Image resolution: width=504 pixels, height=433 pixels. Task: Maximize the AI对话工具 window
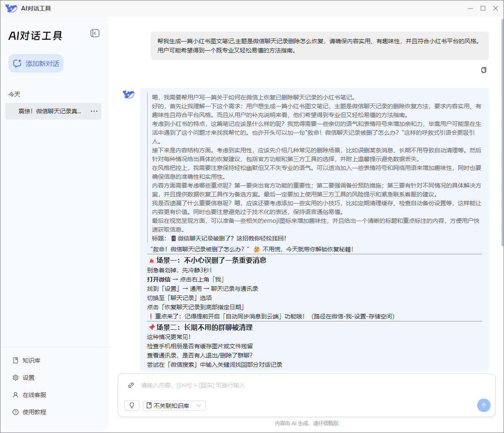(483, 8)
